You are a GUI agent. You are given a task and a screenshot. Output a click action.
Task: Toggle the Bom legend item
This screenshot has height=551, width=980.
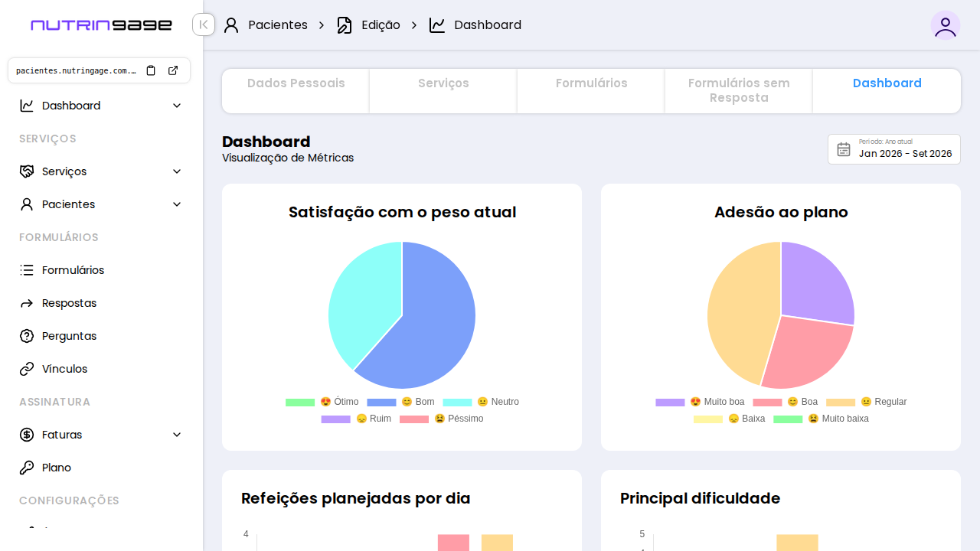tap(400, 402)
